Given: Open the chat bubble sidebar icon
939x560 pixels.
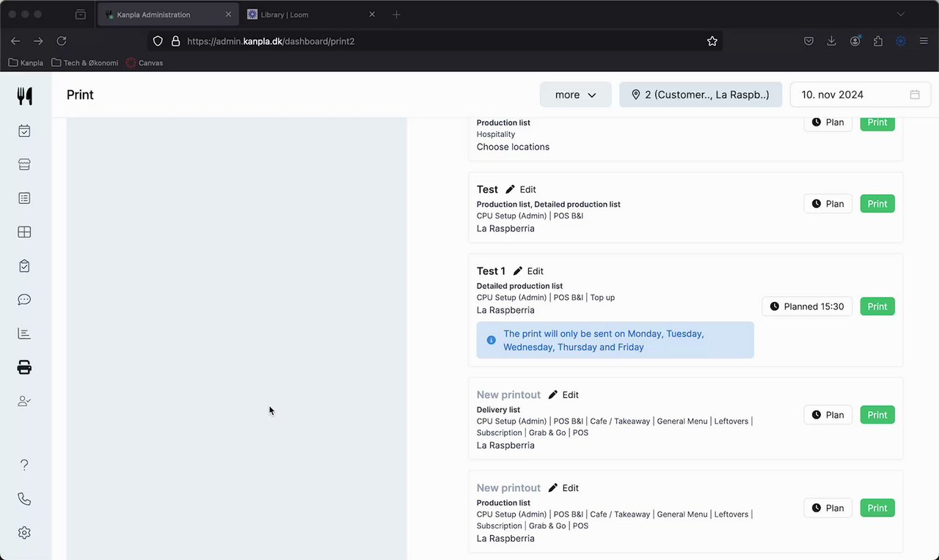Looking at the screenshot, I should tap(24, 300).
